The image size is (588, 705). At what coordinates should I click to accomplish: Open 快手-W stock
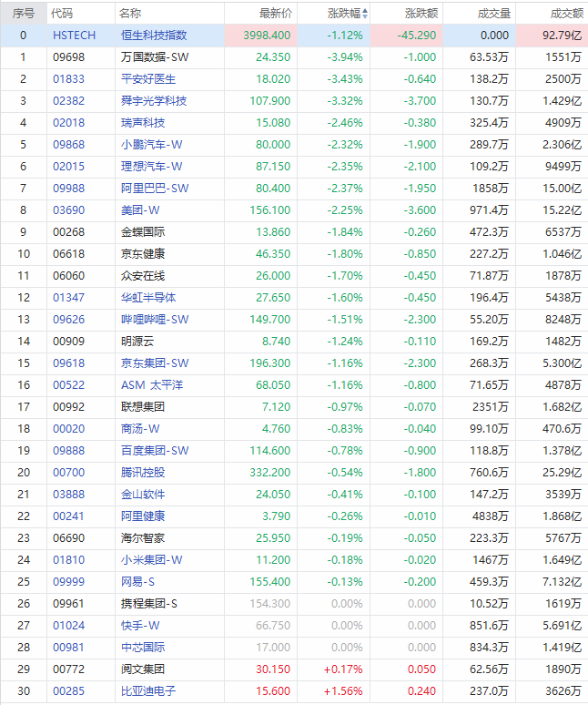pos(140,626)
